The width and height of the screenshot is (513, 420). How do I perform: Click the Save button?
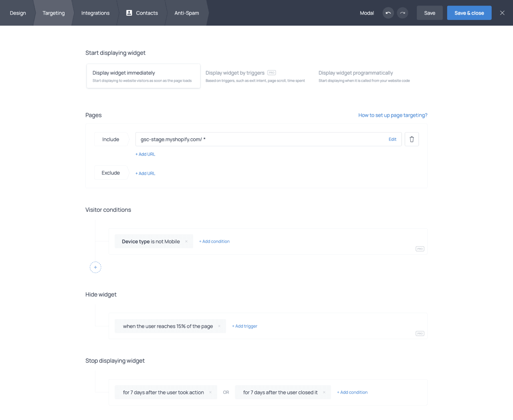pos(430,13)
